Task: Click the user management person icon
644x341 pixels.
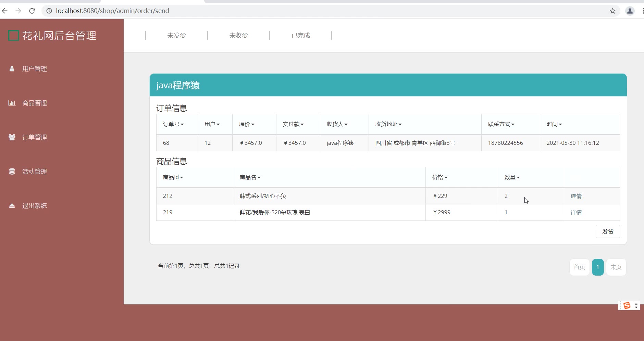Action: click(12, 69)
